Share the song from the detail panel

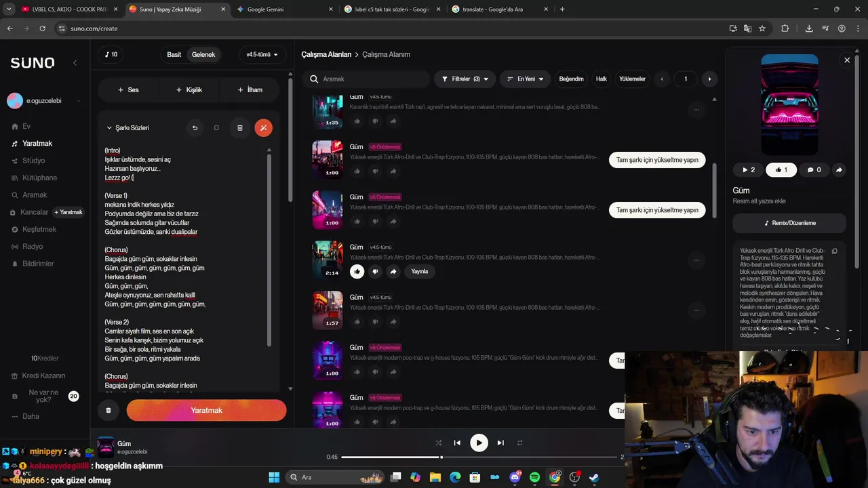[839, 170]
